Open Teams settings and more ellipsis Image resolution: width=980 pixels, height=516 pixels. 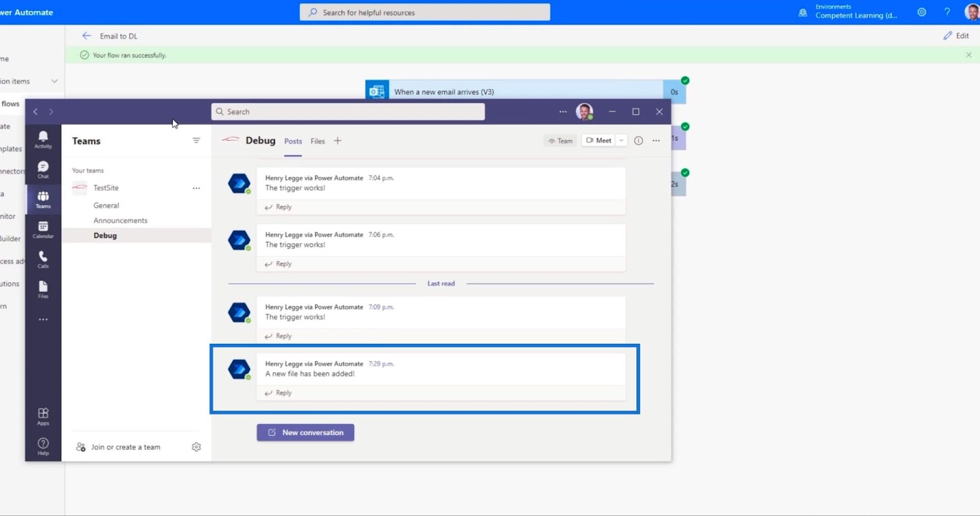coord(563,112)
